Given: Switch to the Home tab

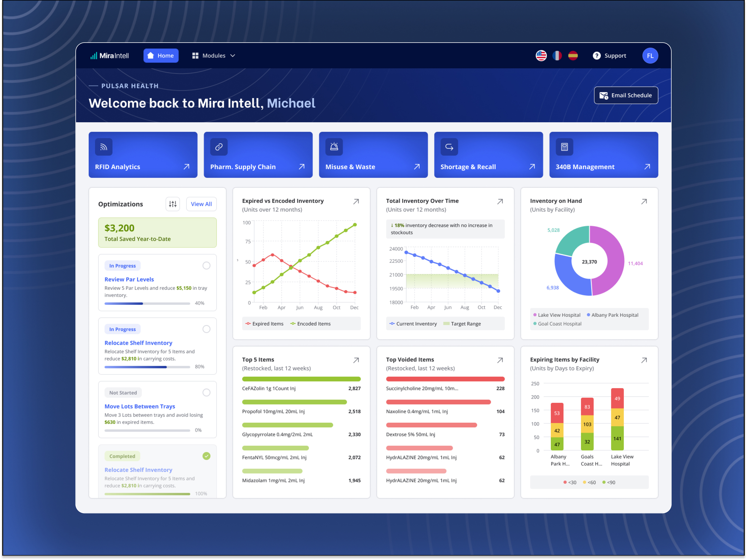Looking at the screenshot, I should (161, 55).
